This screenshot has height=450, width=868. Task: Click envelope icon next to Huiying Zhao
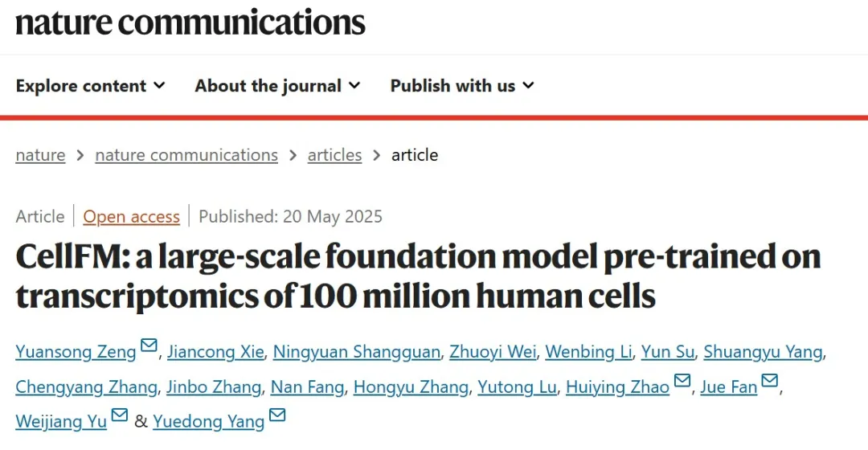[x=682, y=382]
